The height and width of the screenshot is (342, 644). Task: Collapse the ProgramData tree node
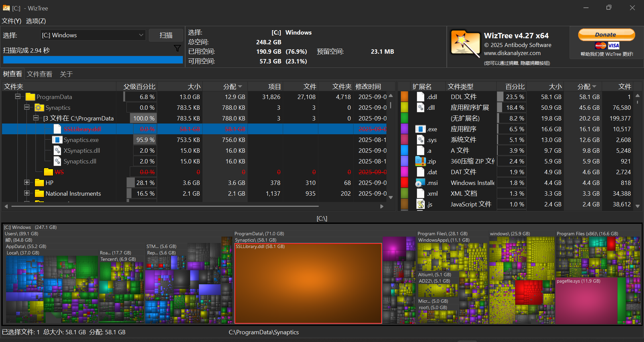point(18,97)
